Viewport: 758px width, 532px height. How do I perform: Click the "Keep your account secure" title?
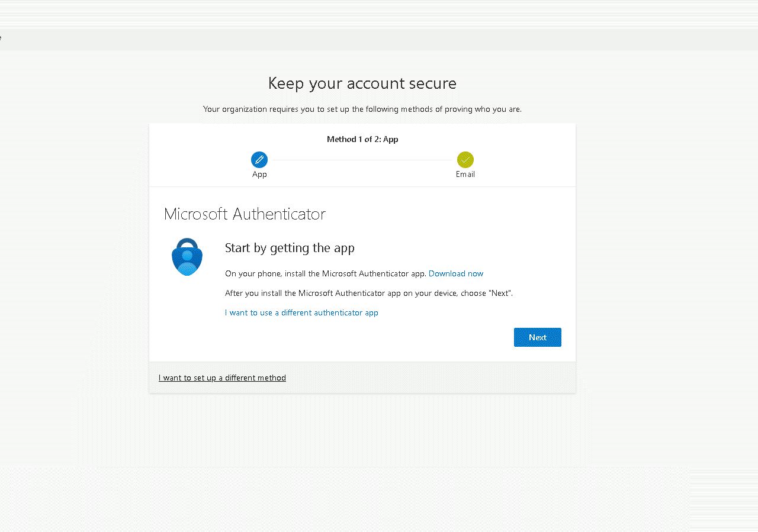click(362, 83)
